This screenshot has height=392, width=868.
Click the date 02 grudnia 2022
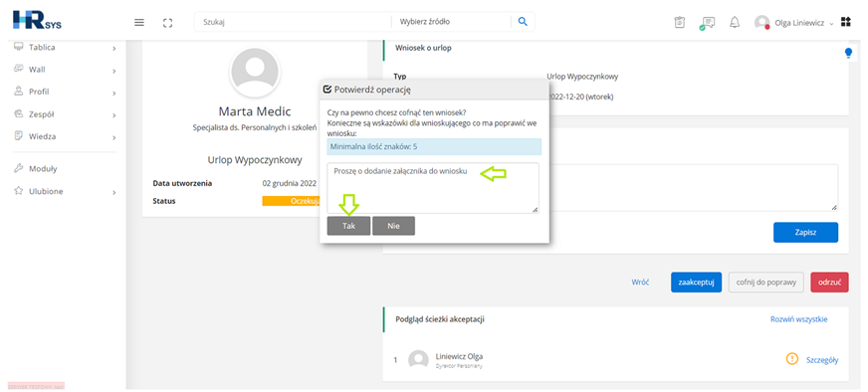(x=289, y=183)
